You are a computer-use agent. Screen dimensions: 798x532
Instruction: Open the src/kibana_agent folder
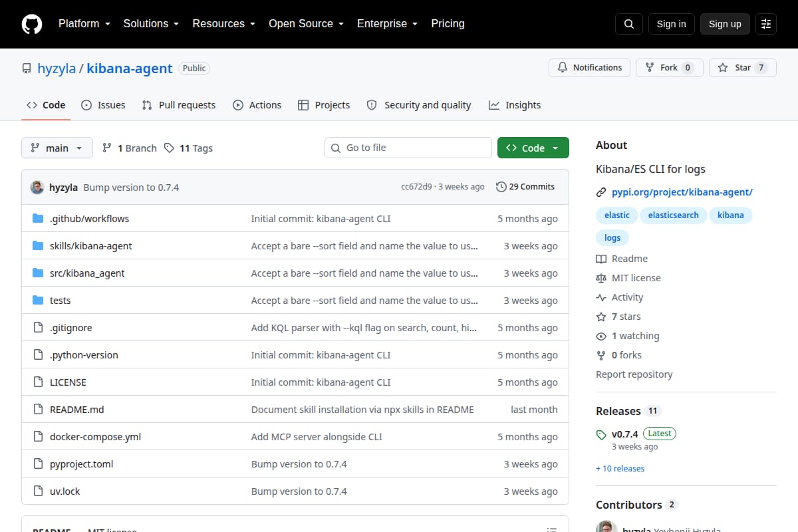click(87, 273)
